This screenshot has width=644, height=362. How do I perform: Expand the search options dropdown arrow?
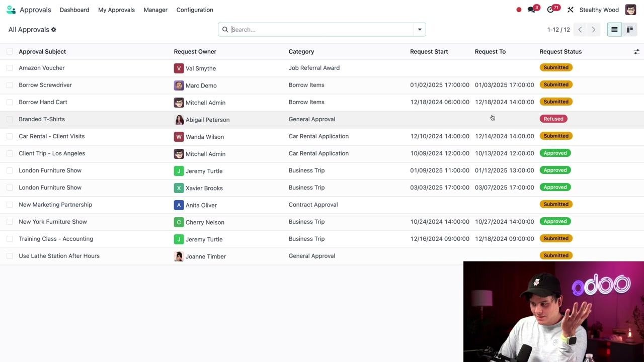[x=420, y=30]
